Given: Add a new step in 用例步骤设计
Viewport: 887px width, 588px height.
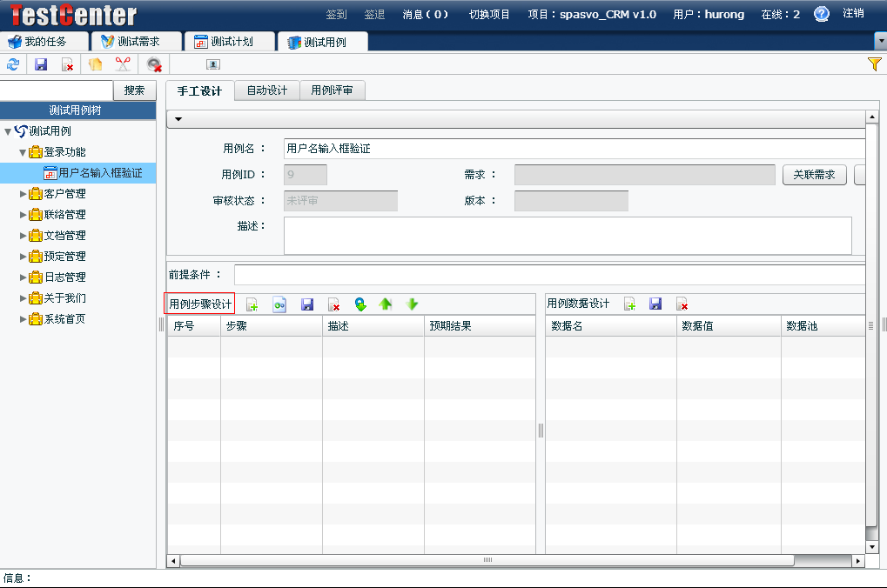Looking at the screenshot, I should [x=252, y=304].
